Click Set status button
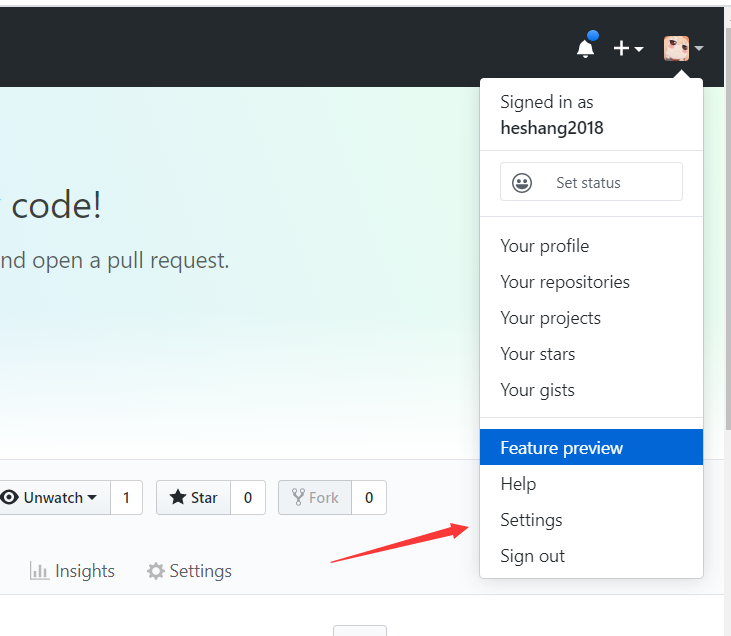This screenshot has width=731, height=636. tap(591, 182)
